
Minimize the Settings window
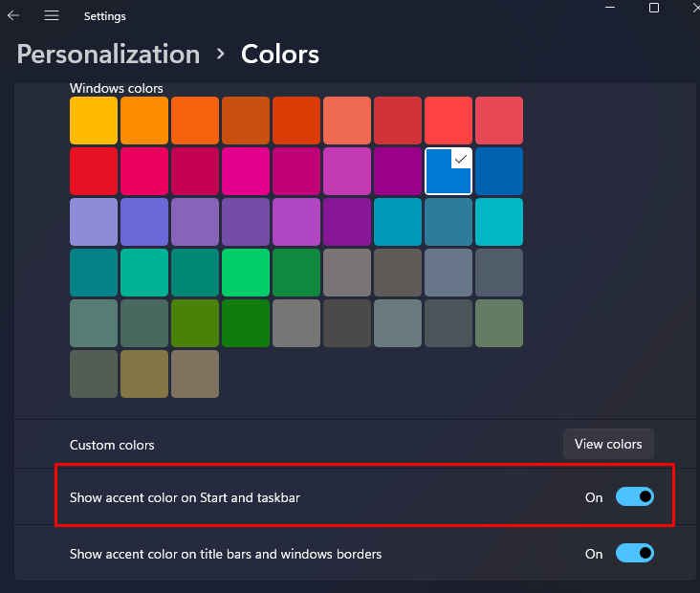[x=610, y=8]
